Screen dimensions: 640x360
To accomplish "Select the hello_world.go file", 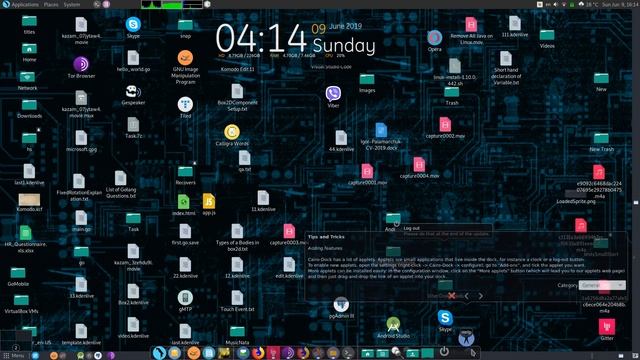I will [133, 58].
